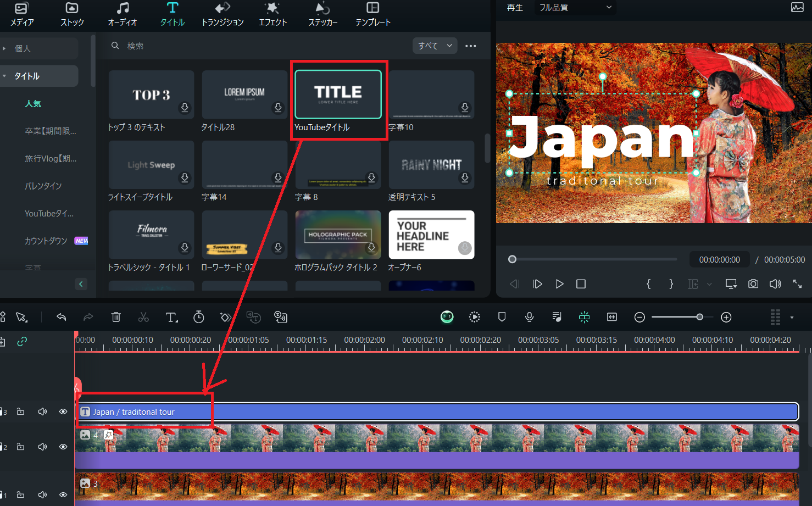Open the すべて filter dropdown
Image resolution: width=812 pixels, height=506 pixels.
pyautogui.click(x=435, y=46)
